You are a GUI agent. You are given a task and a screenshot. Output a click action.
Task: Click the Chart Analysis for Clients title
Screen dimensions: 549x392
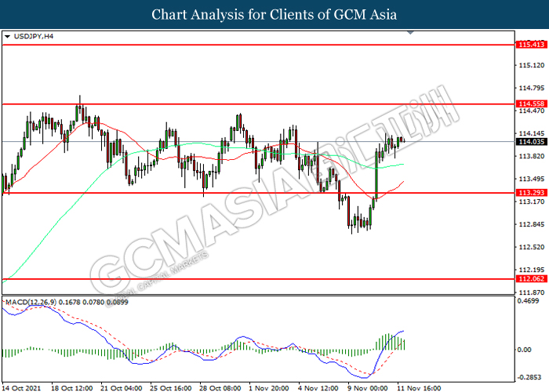click(274, 15)
